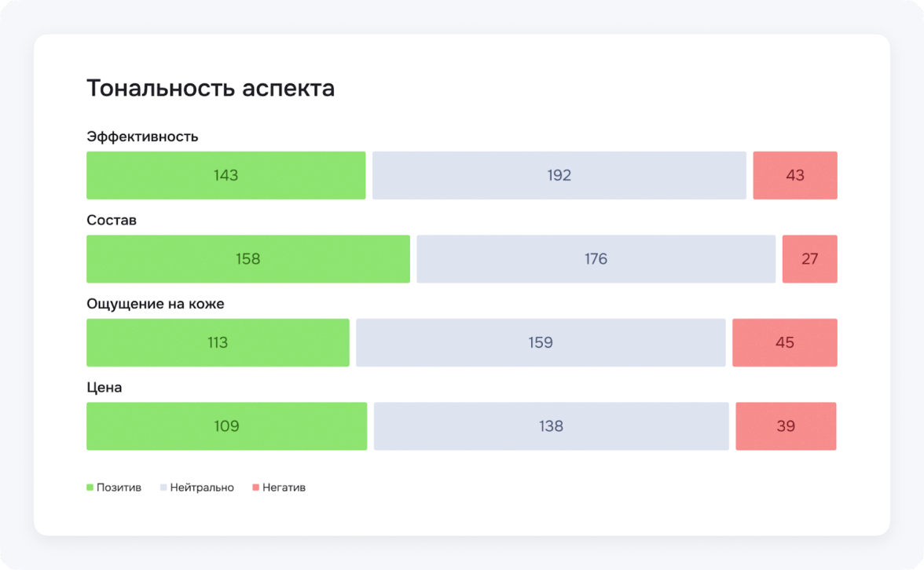The width and height of the screenshot is (924, 570).
Task: Click the Состав neutral bar with 176
Action: (596, 259)
